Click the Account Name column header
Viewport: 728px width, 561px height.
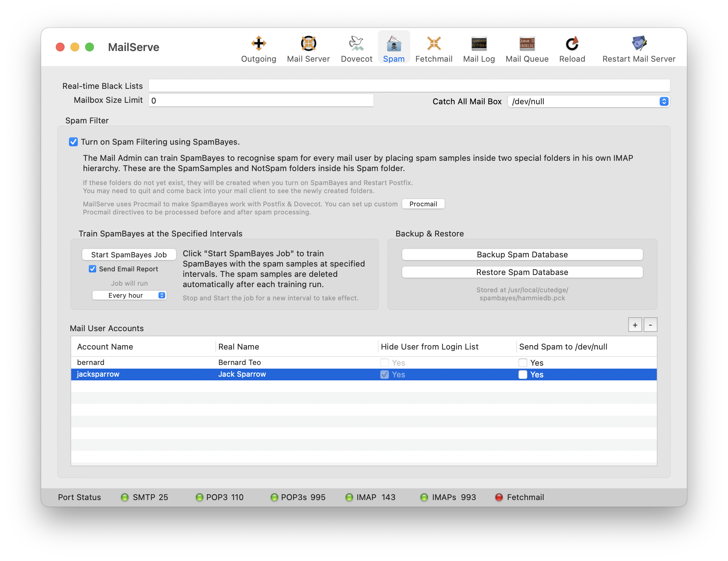105,347
